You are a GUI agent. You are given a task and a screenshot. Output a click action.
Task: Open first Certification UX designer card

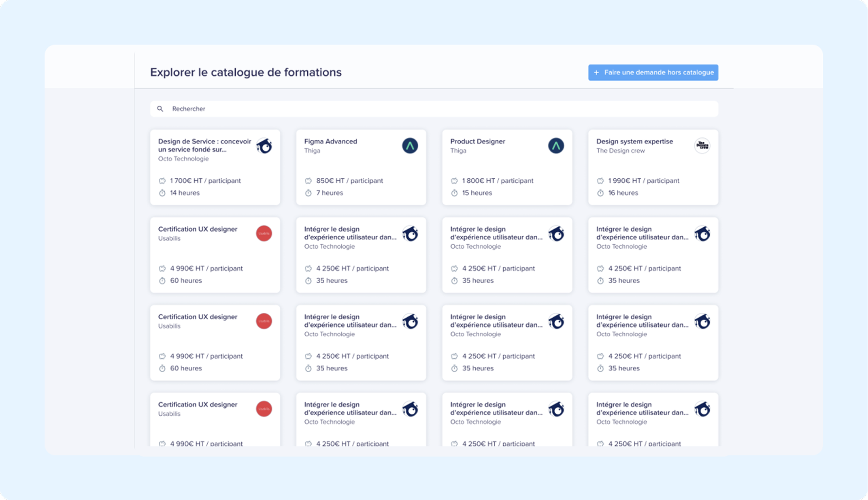pyautogui.click(x=215, y=255)
